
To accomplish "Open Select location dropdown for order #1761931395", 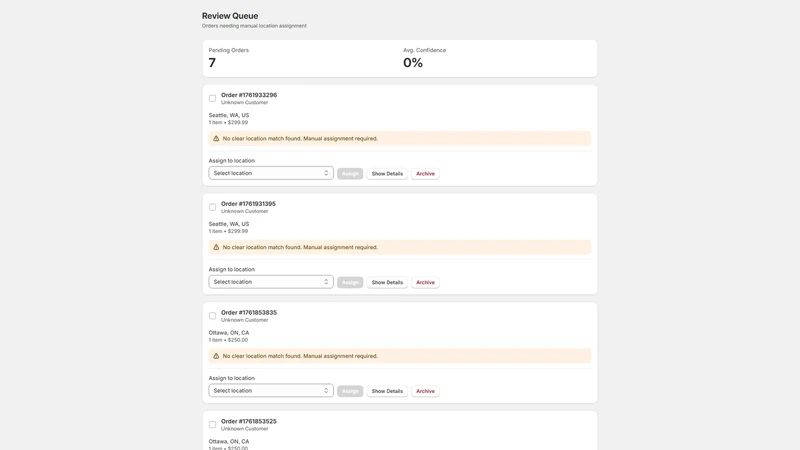I will click(271, 282).
